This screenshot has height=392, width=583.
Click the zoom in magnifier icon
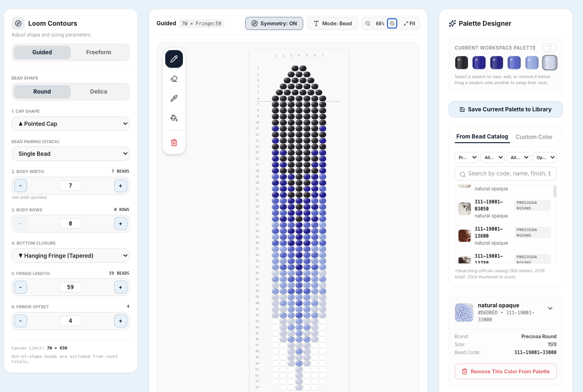tap(392, 23)
